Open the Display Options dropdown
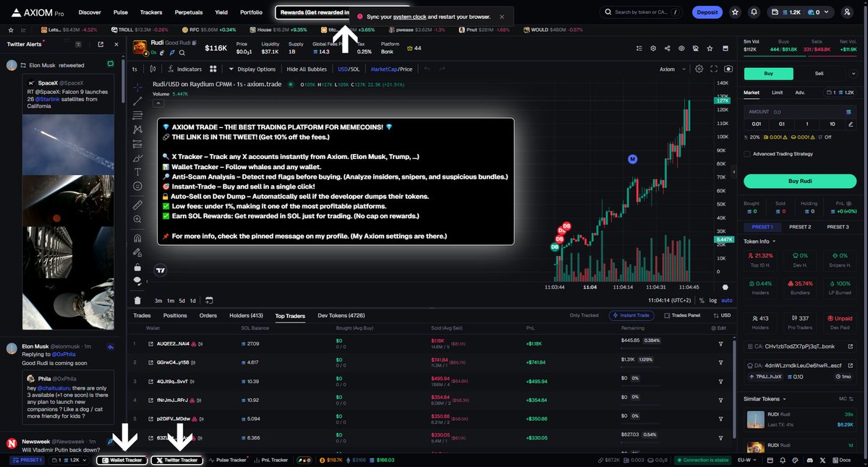The width and height of the screenshot is (868, 467). [252, 69]
